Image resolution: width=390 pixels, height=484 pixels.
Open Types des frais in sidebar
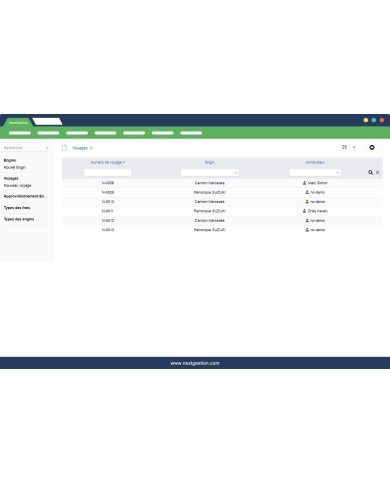(17, 208)
